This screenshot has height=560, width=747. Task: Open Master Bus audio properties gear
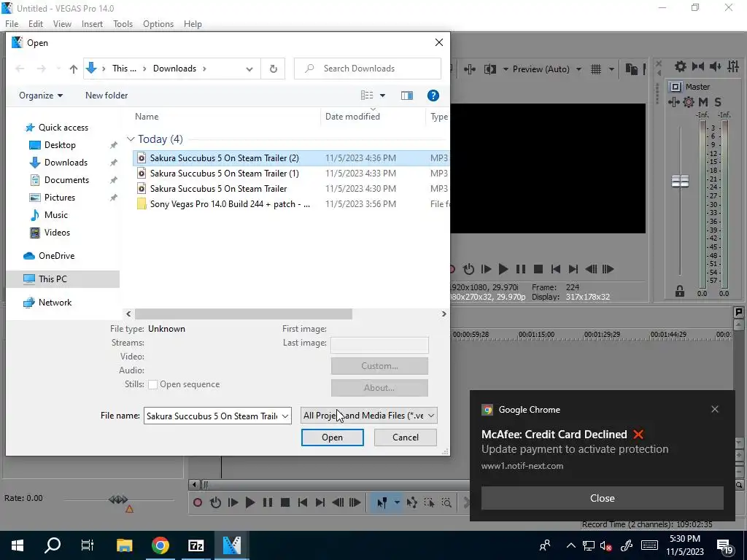(681, 66)
